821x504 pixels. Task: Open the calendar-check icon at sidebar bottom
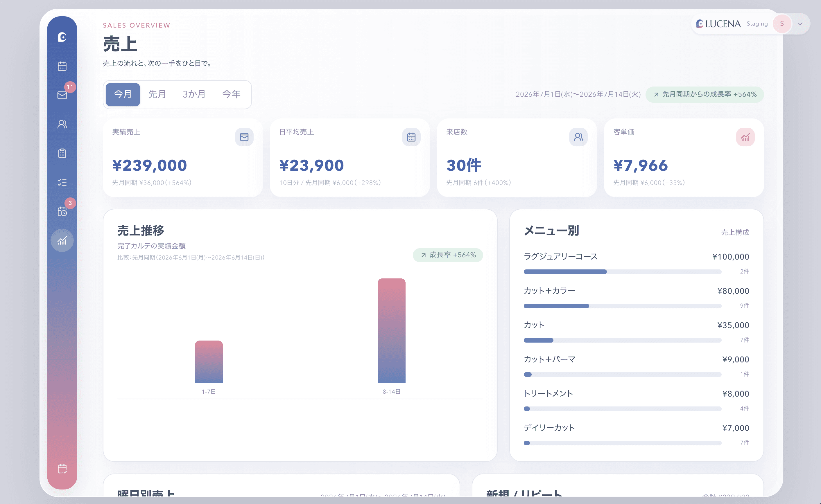click(62, 468)
